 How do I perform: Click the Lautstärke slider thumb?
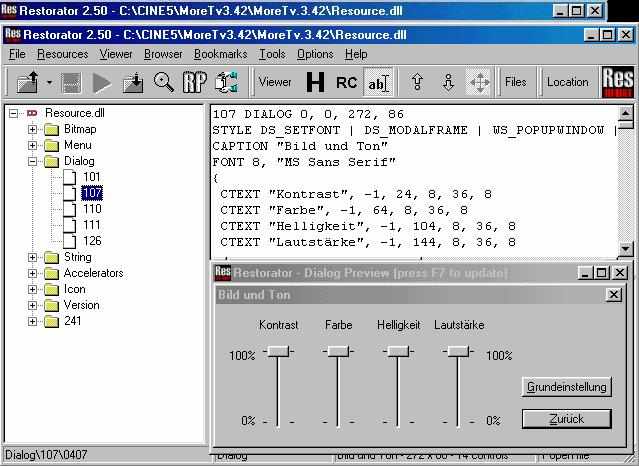[x=458, y=351]
